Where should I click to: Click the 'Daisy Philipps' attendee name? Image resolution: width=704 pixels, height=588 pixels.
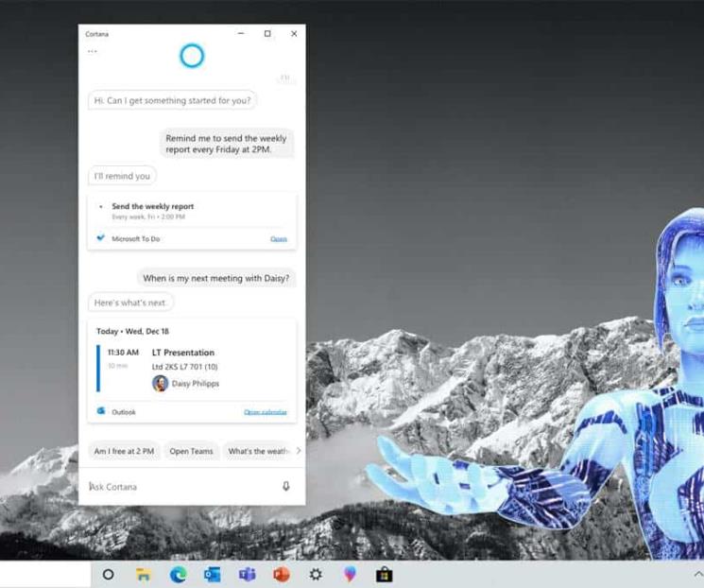point(196,384)
